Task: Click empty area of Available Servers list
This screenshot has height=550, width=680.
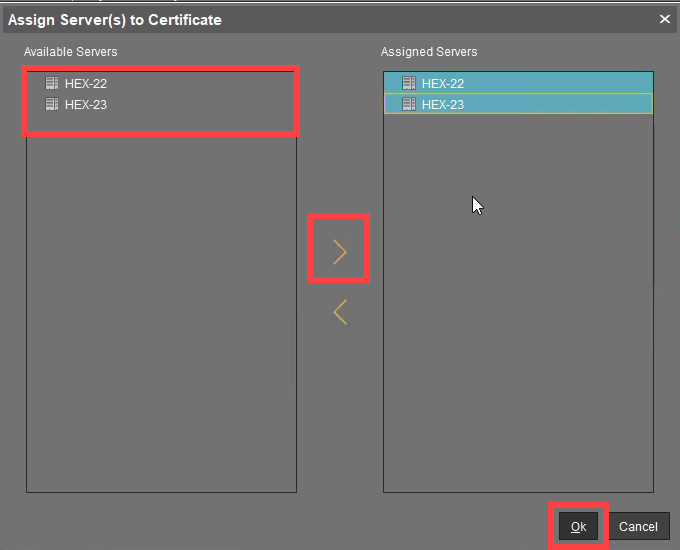Action: tap(160, 320)
